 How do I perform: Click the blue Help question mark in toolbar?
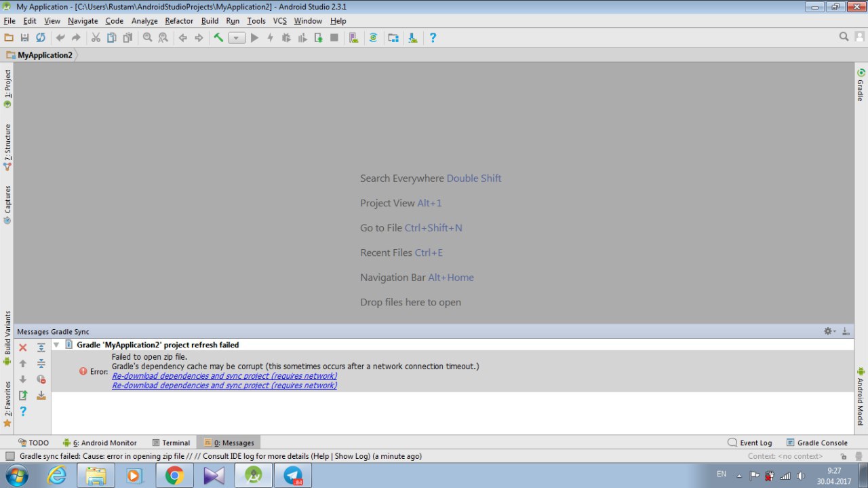click(x=433, y=38)
